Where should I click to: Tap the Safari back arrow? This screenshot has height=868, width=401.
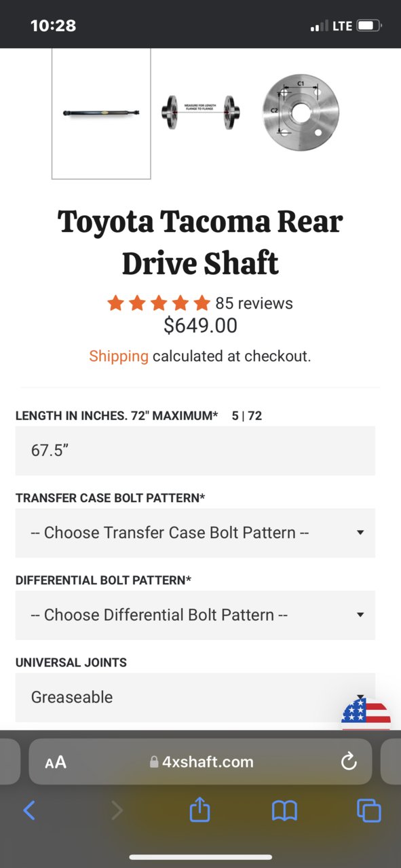29,810
